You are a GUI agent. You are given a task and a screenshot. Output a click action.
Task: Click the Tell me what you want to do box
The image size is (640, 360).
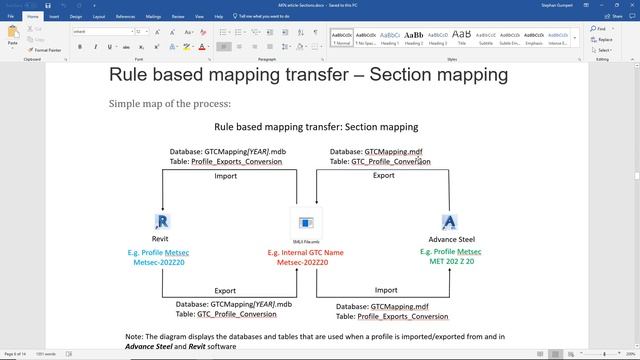coord(261,16)
